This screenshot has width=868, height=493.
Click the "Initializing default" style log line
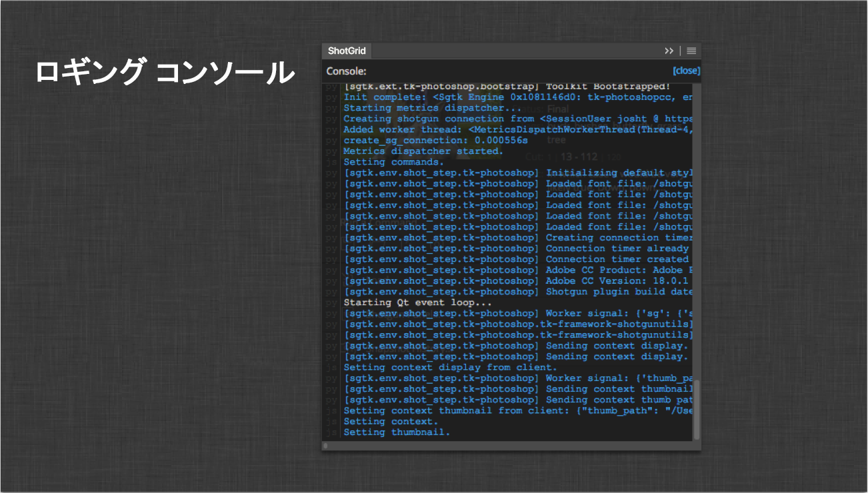click(x=518, y=173)
